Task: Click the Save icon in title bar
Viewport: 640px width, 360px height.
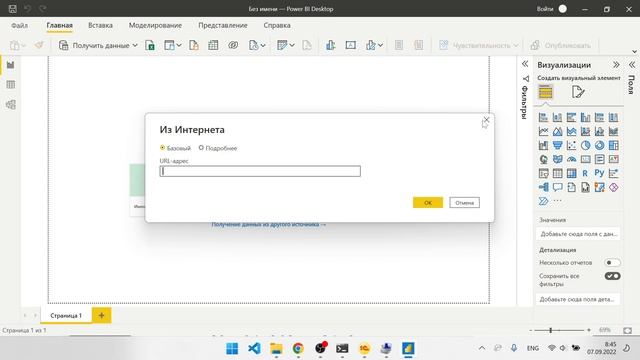Action: pos(13,9)
